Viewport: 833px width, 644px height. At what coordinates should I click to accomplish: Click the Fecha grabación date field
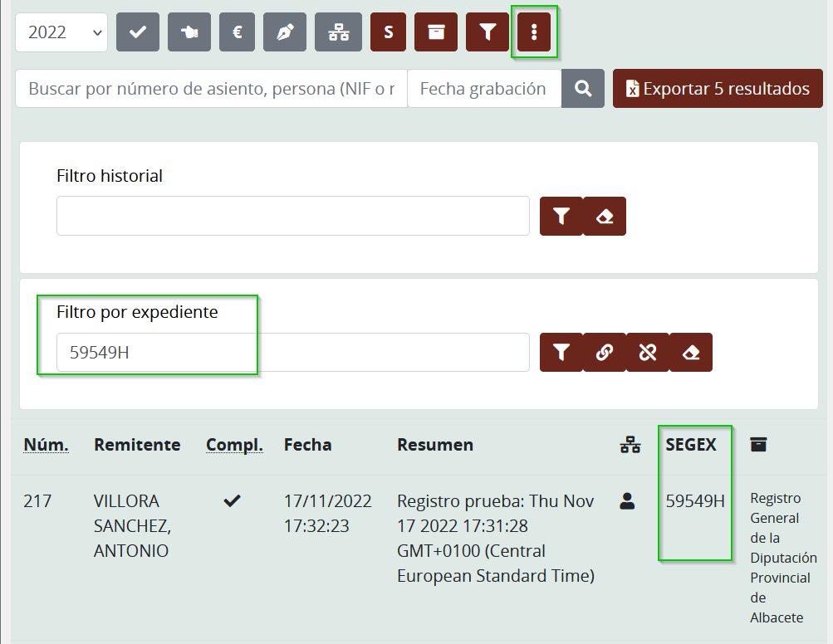[483, 89]
